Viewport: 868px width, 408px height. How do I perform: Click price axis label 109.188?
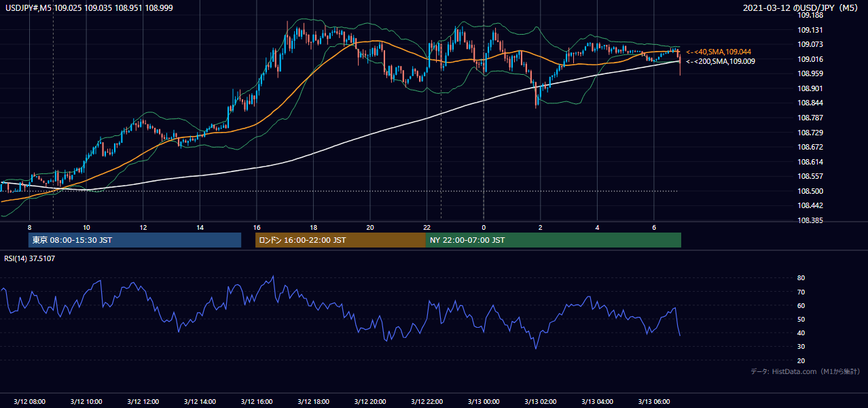(810, 15)
